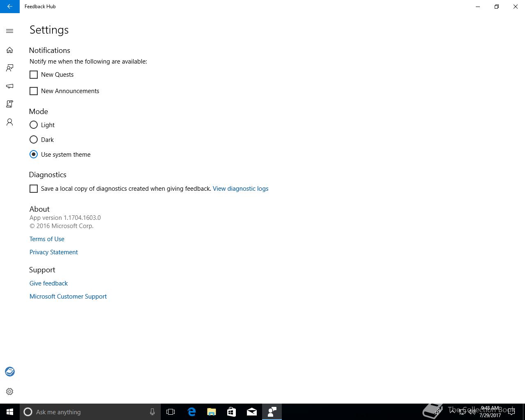Open Settings gear icon in sidebar
The image size is (525, 420).
(x=10, y=392)
